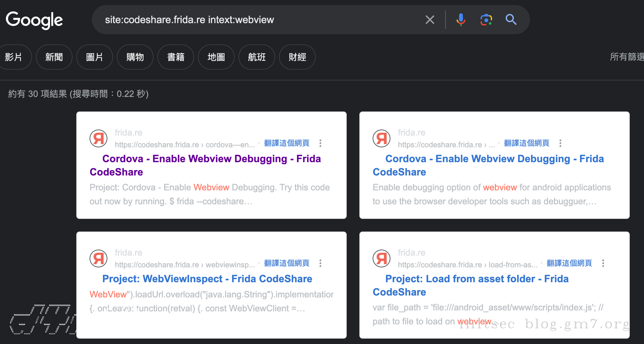This screenshot has width=644, height=344.
Task: Click the X to clear the search query
Action: coord(430,20)
